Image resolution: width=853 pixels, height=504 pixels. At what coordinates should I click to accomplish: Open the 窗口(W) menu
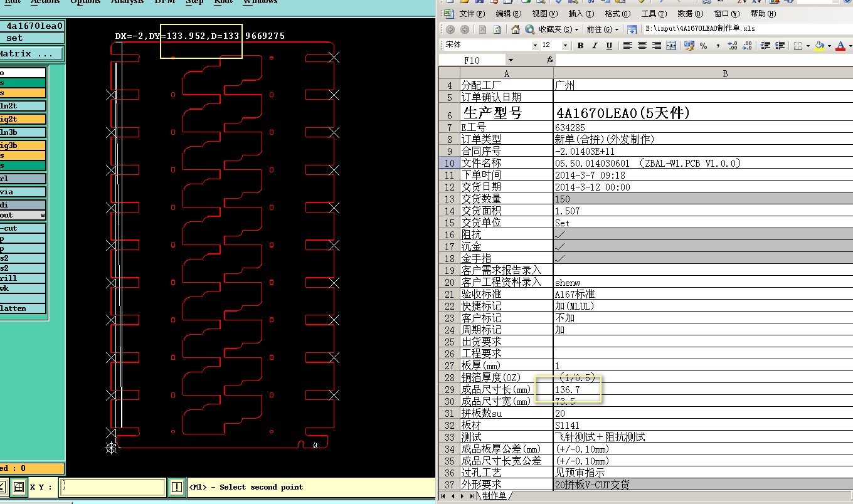727,14
